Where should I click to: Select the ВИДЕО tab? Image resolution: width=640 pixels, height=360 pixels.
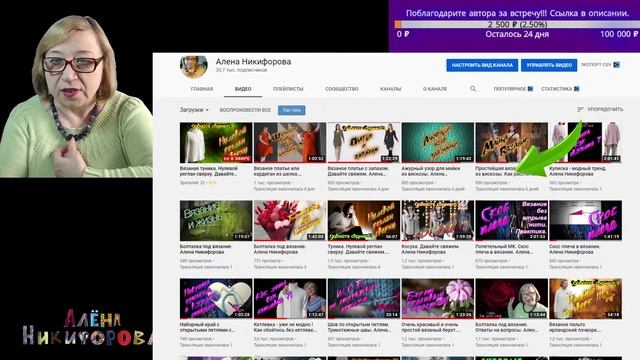(243, 89)
